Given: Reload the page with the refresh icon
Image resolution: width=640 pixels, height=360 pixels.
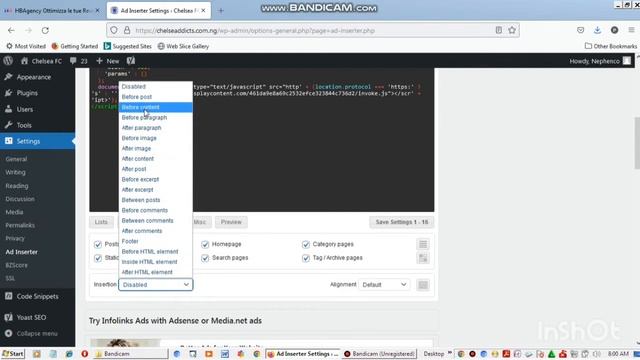Looking at the screenshot, I should pos(45,30).
